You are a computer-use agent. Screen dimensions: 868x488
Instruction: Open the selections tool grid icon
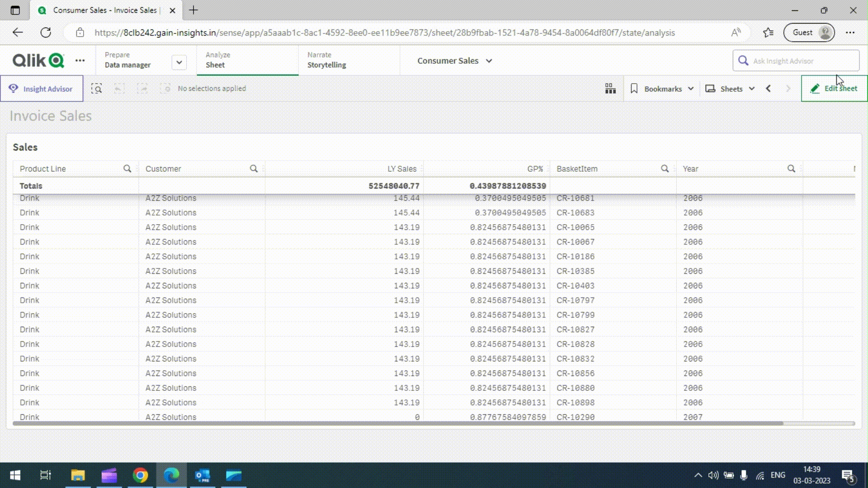610,89
